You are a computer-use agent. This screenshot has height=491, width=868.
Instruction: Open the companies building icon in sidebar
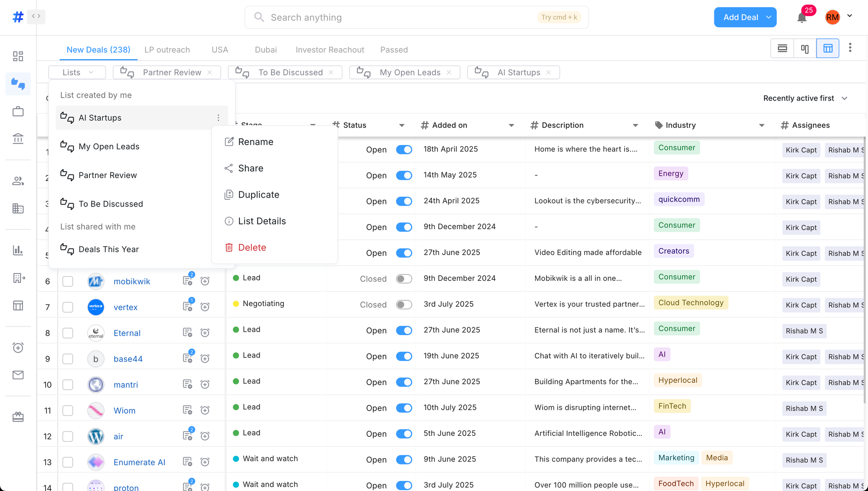tap(18, 208)
